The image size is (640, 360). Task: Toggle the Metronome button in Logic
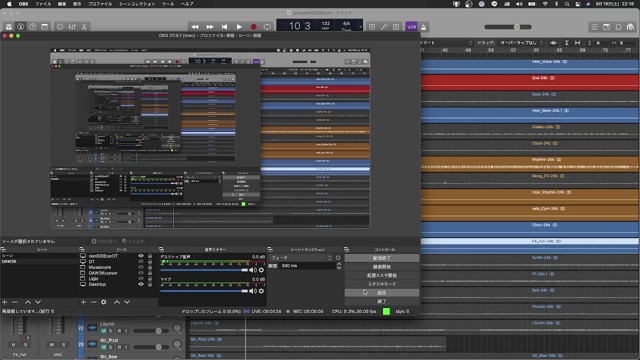424,27
